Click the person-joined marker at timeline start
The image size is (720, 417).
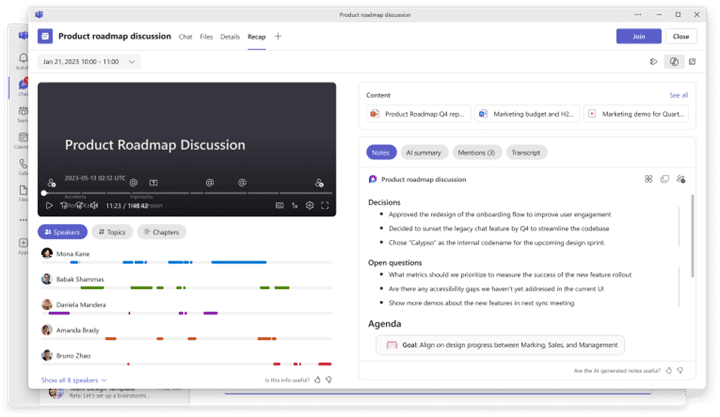coord(51,182)
